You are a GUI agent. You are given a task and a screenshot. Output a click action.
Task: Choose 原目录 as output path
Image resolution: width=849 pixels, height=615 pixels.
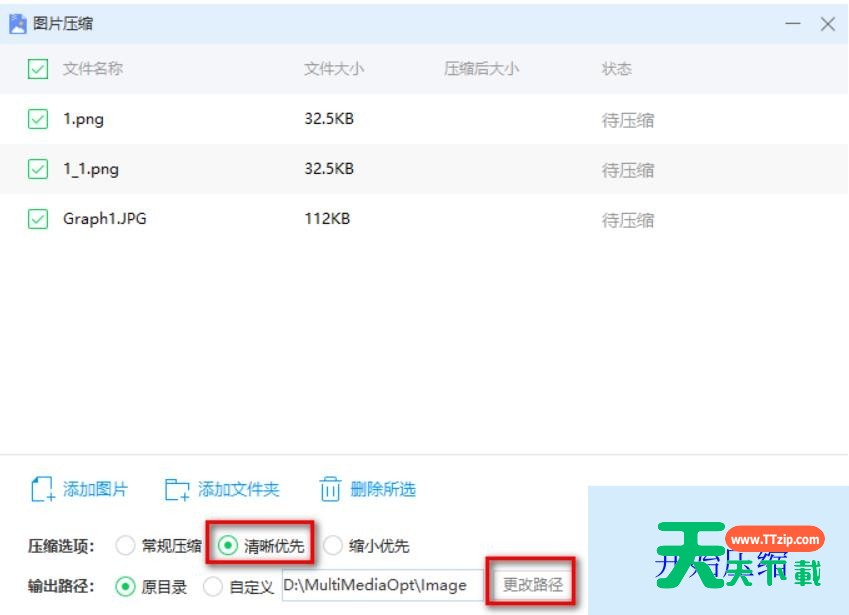[125, 586]
